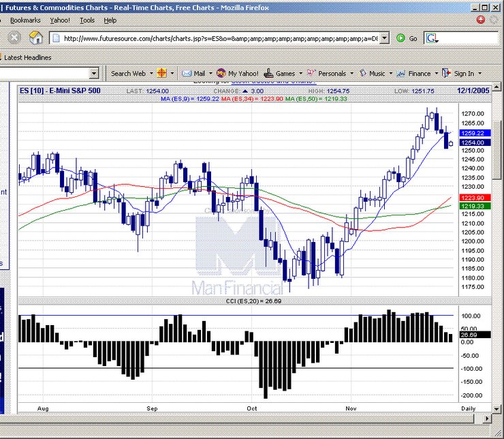Click the Google search engine icon
Image resolution: width=504 pixels, height=439 pixels.
432,38
